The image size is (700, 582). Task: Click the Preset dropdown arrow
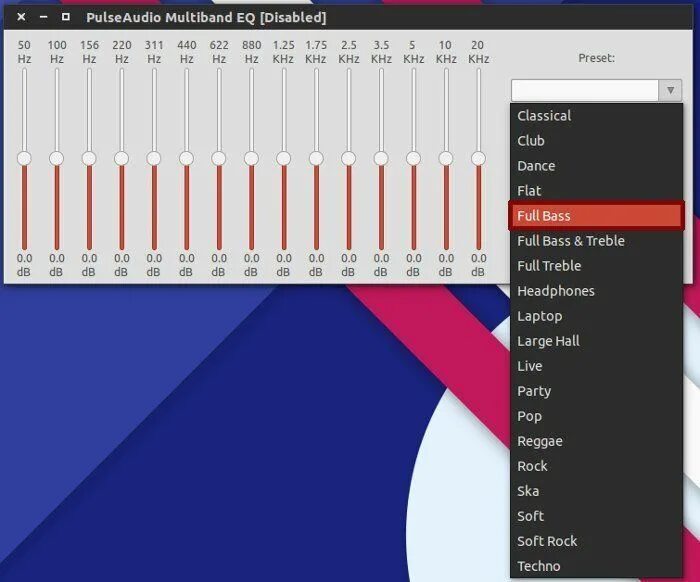pos(670,90)
